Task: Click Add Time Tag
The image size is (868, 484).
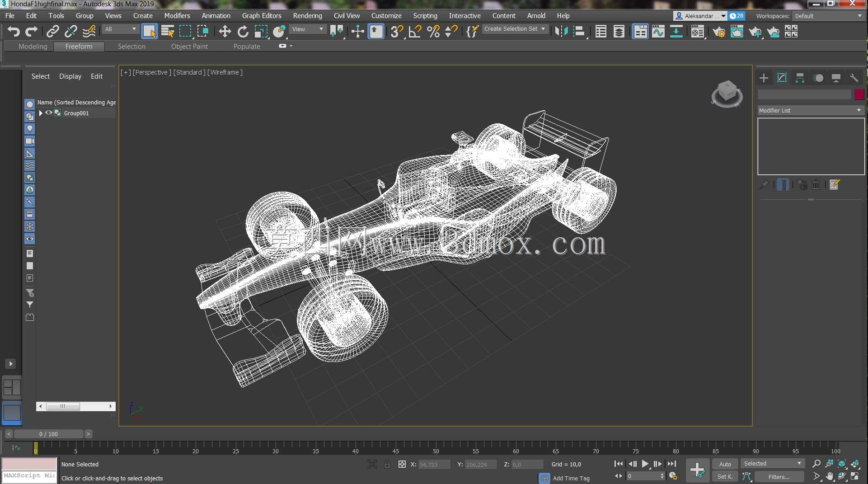Action: click(x=571, y=478)
